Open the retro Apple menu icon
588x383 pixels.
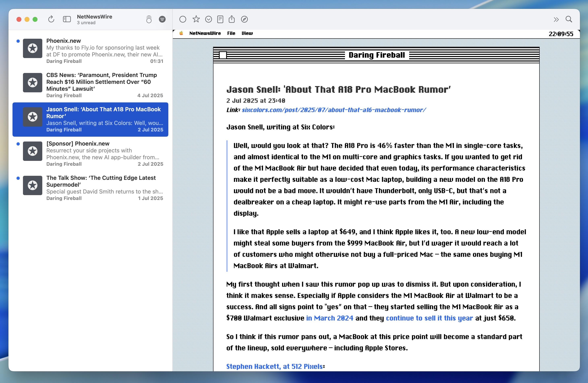181,33
